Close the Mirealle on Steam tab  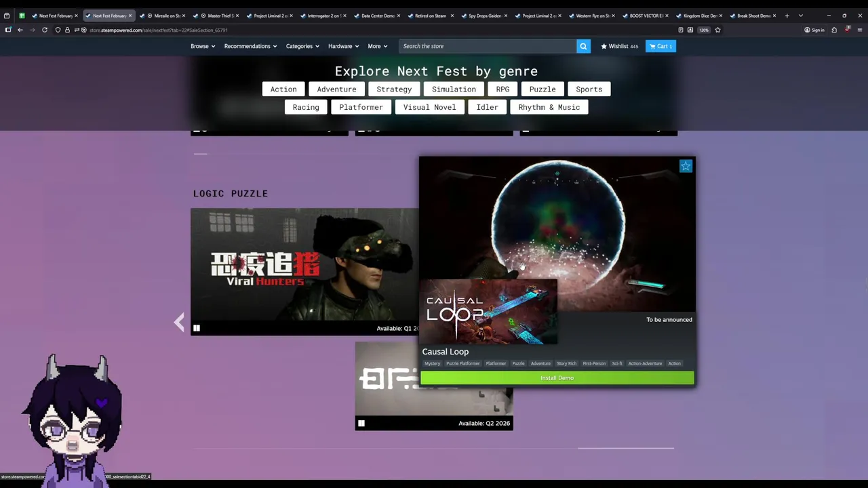pos(183,16)
